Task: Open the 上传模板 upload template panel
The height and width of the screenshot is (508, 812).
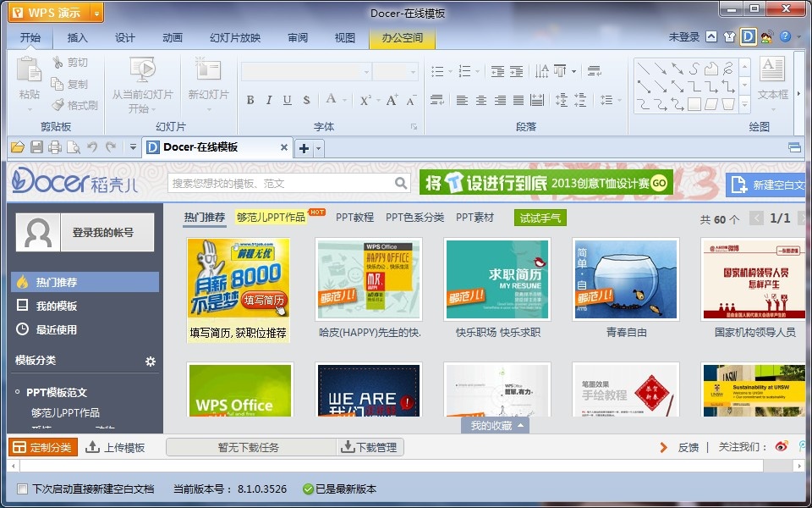Action: (x=118, y=446)
